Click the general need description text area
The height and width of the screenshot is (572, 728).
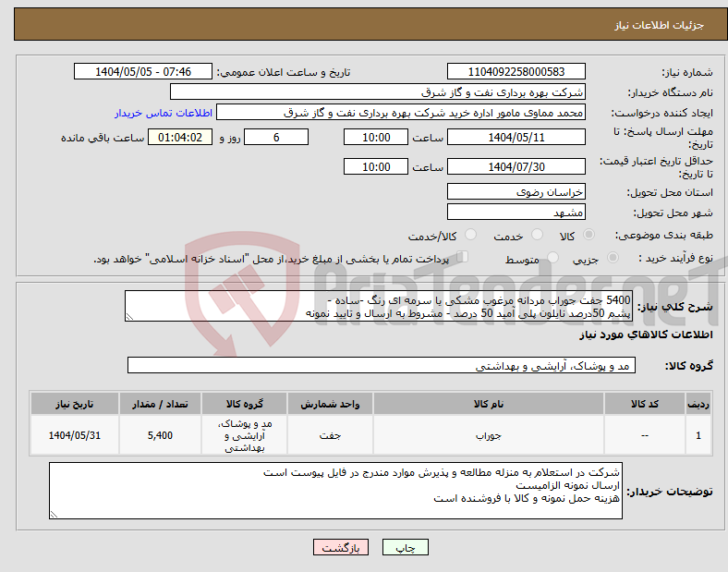(379, 306)
